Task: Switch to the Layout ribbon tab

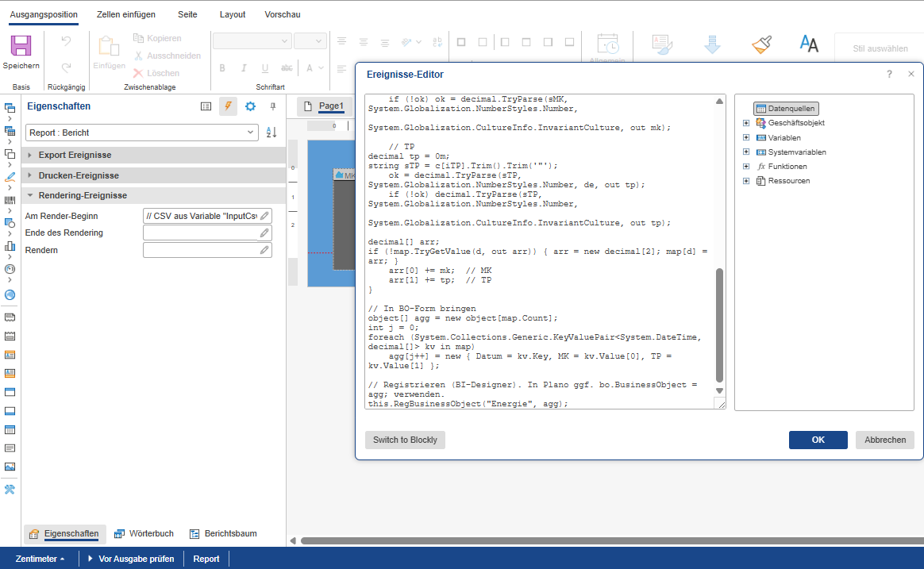Action: coord(233,14)
